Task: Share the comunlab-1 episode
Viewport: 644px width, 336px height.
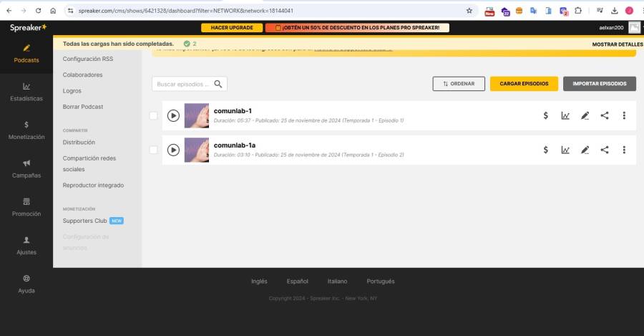Action: point(605,115)
